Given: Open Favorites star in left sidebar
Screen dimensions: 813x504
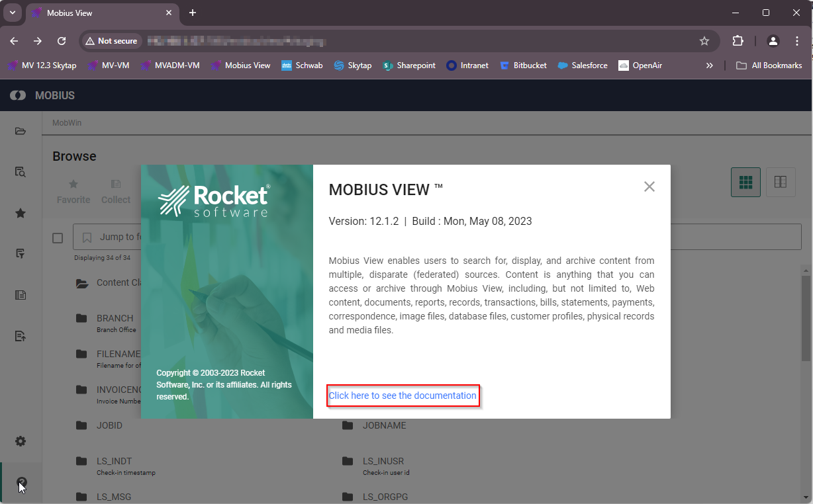Looking at the screenshot, I should click(21, 213).
